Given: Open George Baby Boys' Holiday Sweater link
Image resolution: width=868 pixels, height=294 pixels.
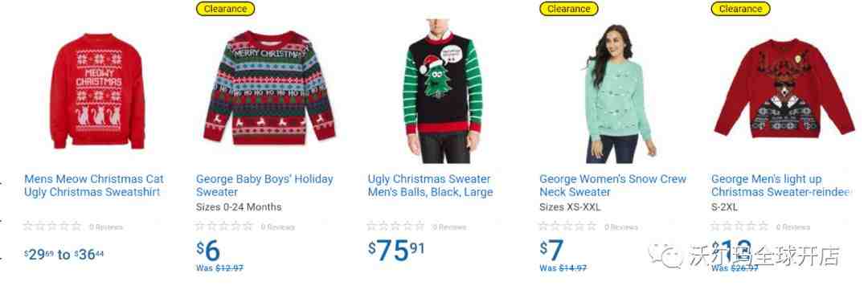Looking at the screenshot, I should coord(264,186).
